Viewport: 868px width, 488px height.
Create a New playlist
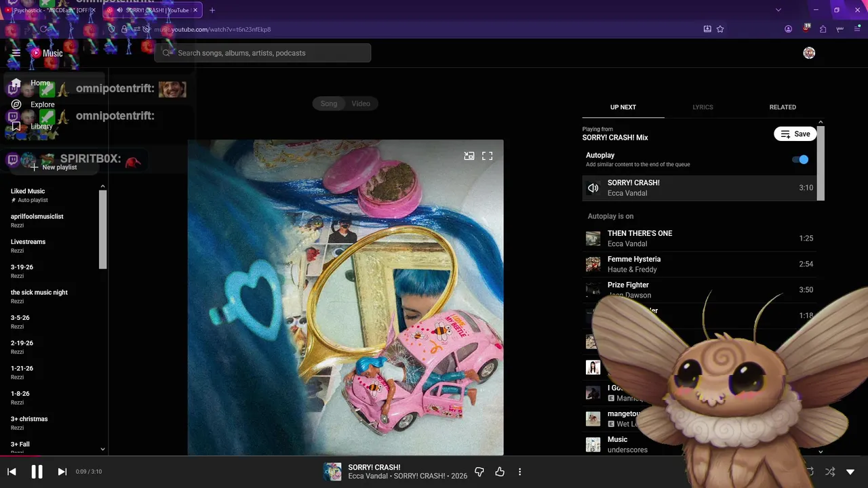coord(54,167)
